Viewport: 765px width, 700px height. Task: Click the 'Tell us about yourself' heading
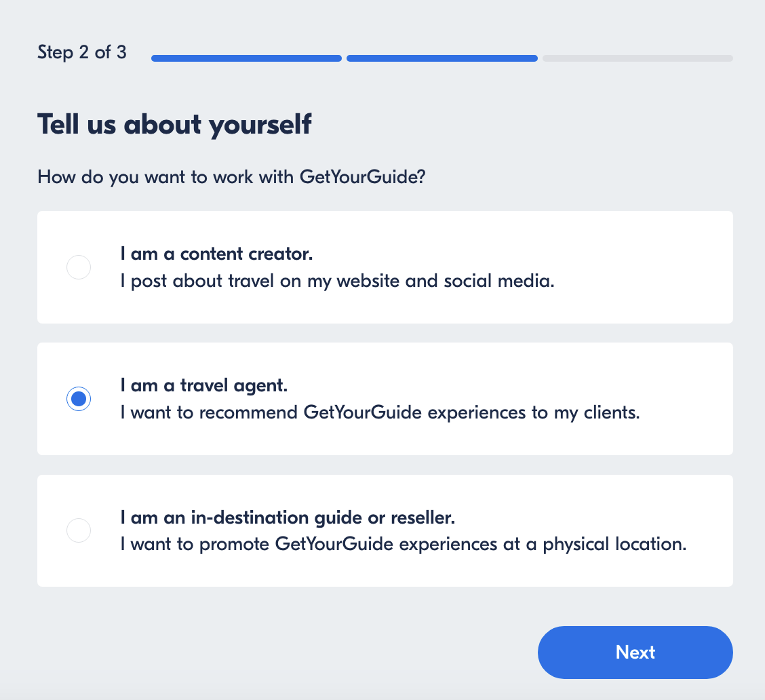[x=174, y=124]
